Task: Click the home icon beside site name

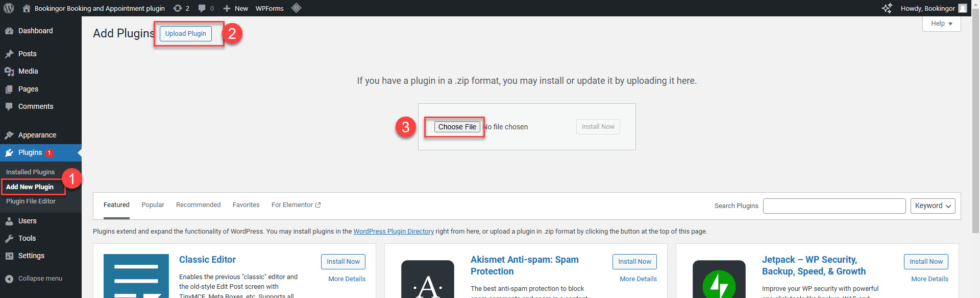Action: coord(27,8)
